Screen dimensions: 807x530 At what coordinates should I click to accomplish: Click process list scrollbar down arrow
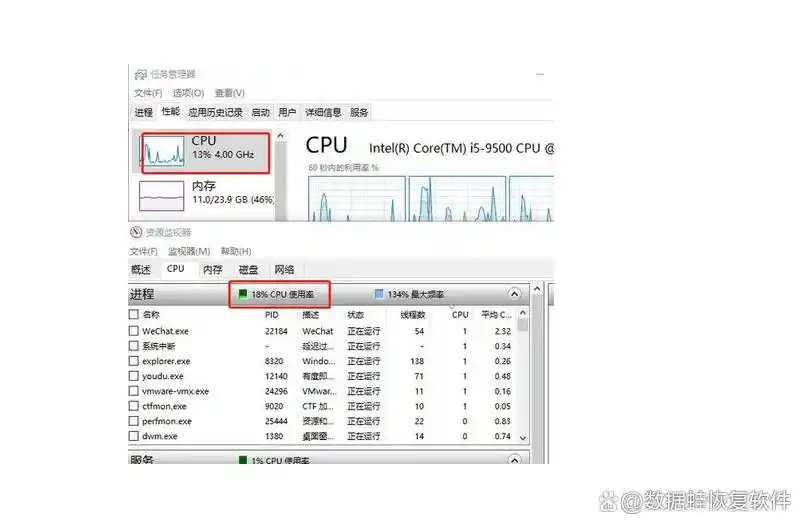pos(523,438)
